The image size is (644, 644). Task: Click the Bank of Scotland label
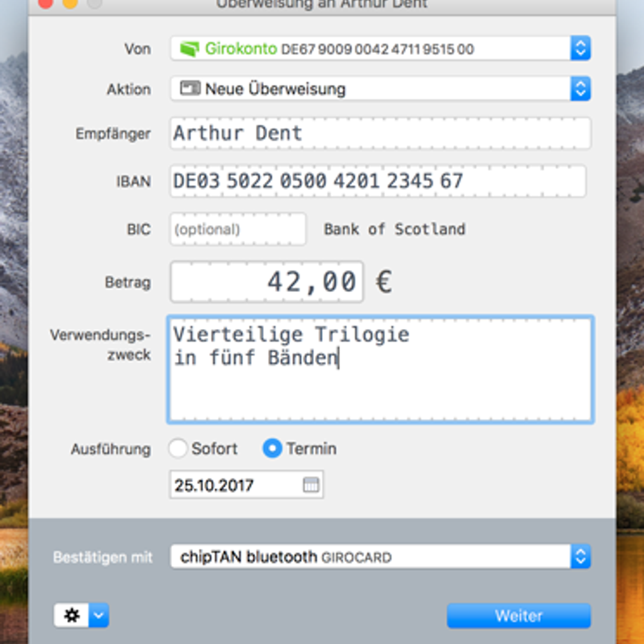click(x=394, y=229)
